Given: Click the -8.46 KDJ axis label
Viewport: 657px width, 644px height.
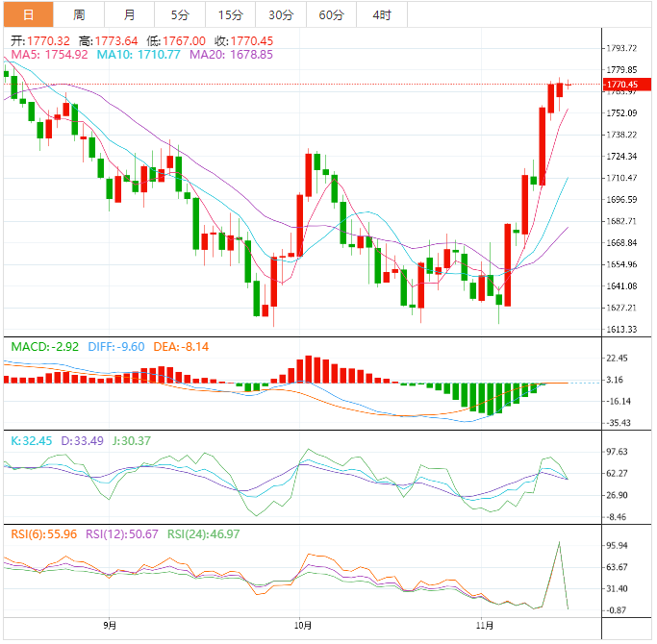Looking at the screenshot, I should click(x=618, y=517).
